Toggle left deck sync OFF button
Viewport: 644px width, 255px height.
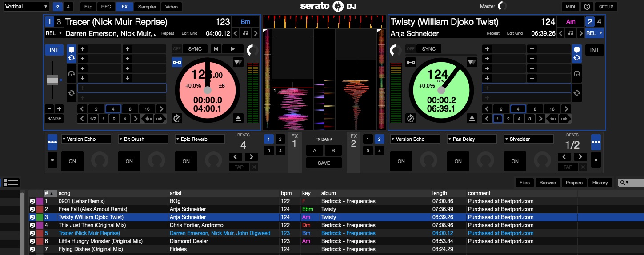tap(177, 49)
